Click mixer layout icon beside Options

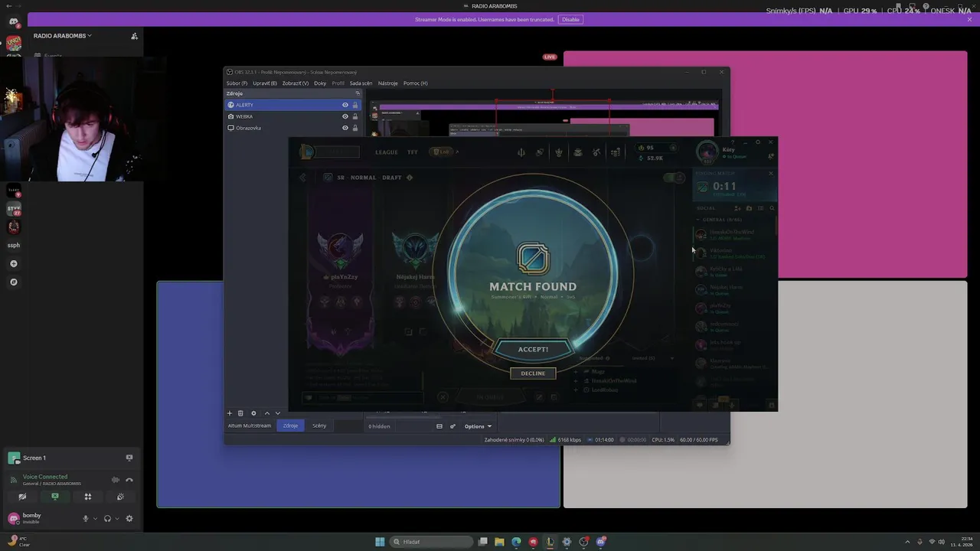439,426
